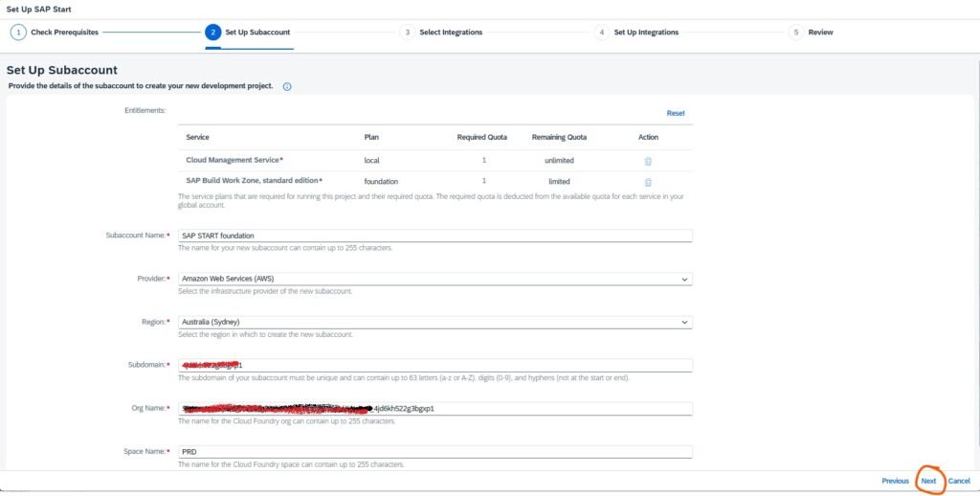
Task: Click step 5 Review circle
Action: pyautogui.click(x=795, y=32)
